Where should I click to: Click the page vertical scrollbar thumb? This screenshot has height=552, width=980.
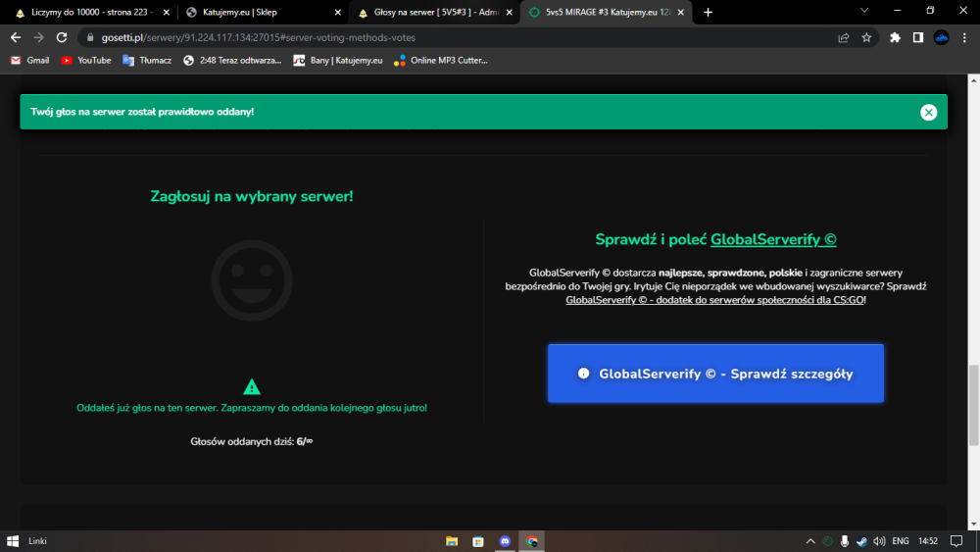coord(974,405)
